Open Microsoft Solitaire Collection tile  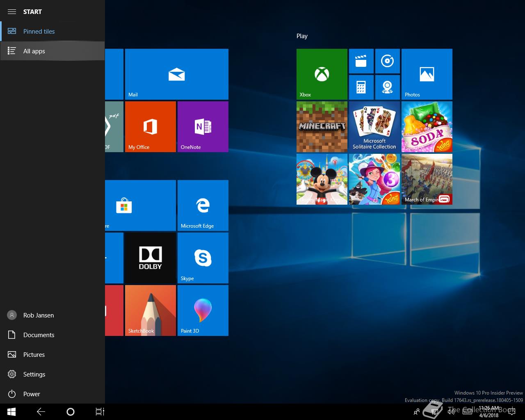coord(374,127)
